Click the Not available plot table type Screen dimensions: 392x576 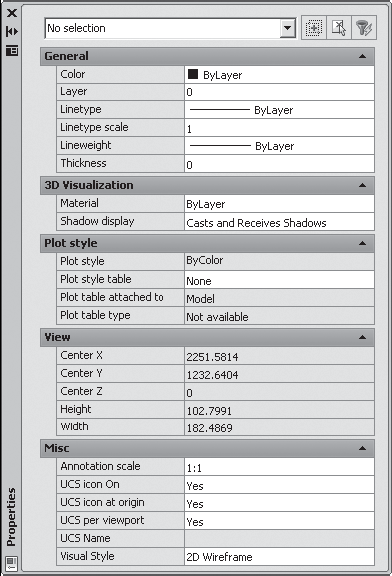coord(279,316)
